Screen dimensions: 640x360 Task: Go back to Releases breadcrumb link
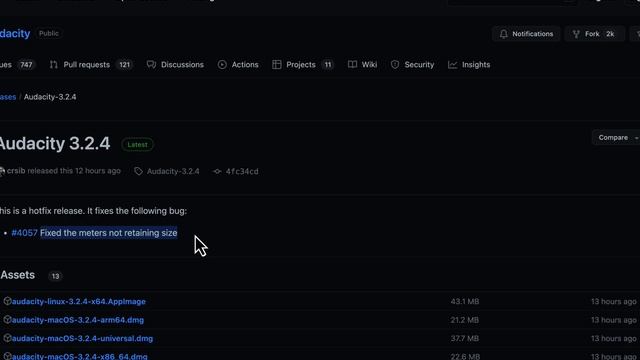[x=8, y=97]
